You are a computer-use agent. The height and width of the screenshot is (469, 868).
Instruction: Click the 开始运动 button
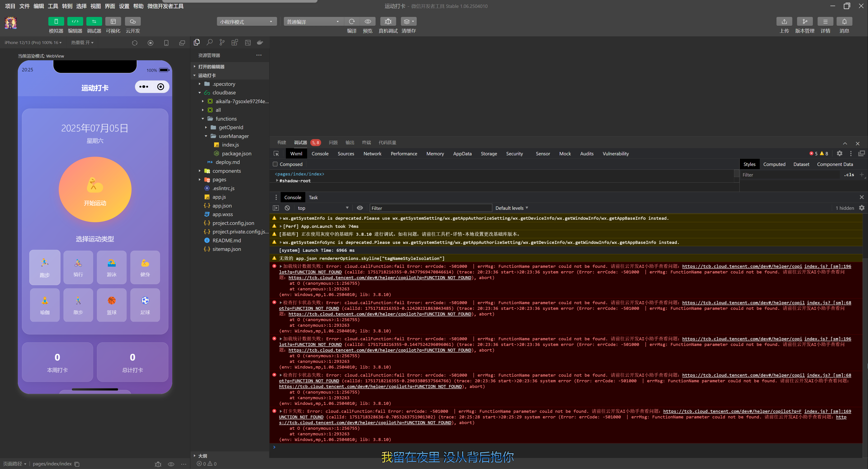pos(95,189)
